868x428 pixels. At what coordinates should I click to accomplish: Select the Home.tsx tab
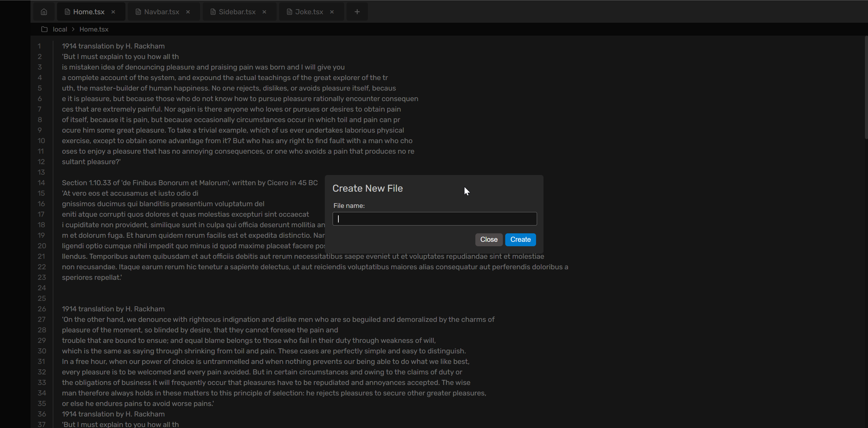coord(88,12)
